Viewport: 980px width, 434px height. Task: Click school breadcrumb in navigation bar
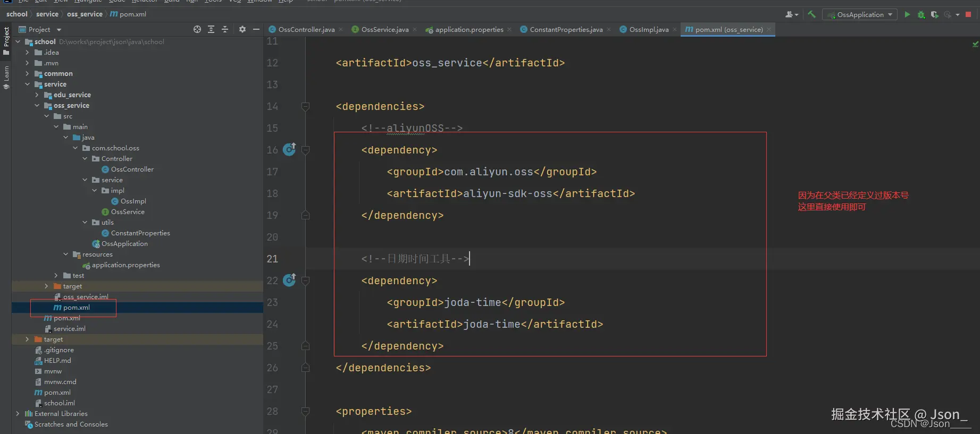click(x=17, y=14)
